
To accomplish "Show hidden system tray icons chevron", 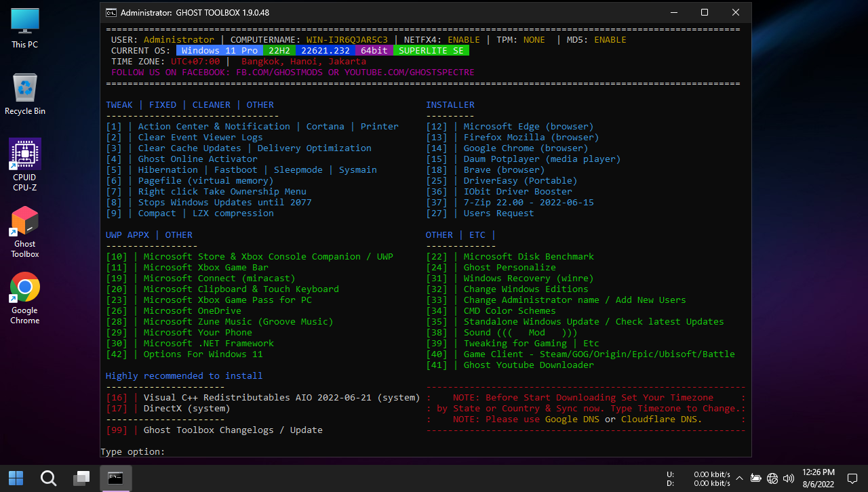I will pos(739,478).
